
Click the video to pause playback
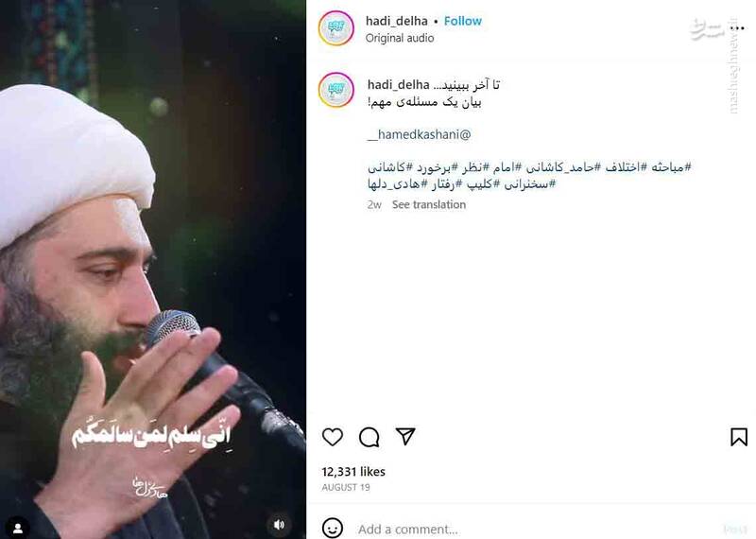[x=153, y=269]
